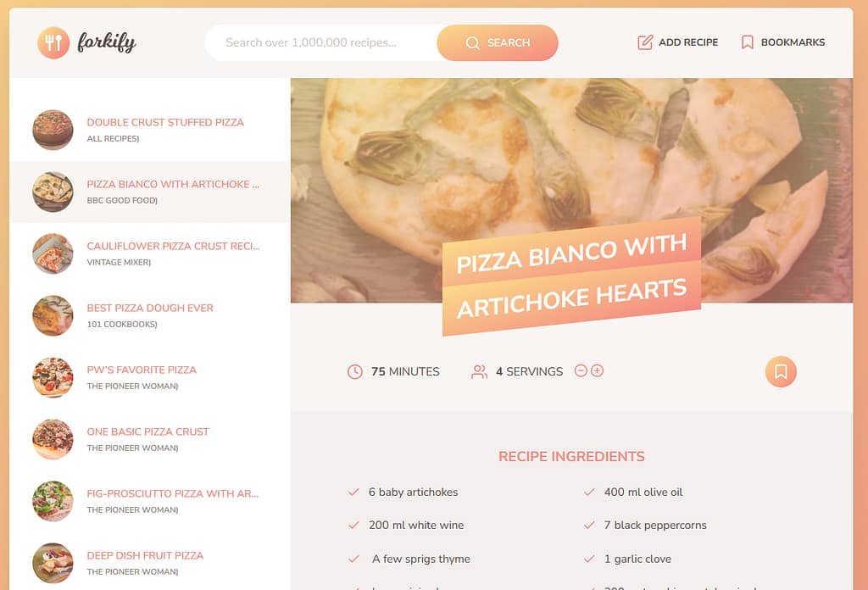Decrease servings with the minus icon
The height and width of the screenshot is (590, 868).
[x=580, y=370]
